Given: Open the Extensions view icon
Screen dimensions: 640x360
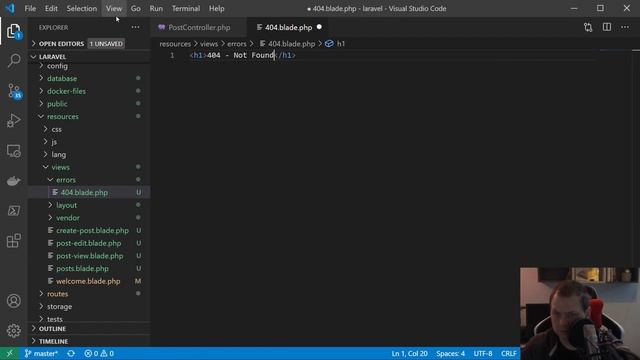Looking at the screenshot, I should click(x=13, y=240).
